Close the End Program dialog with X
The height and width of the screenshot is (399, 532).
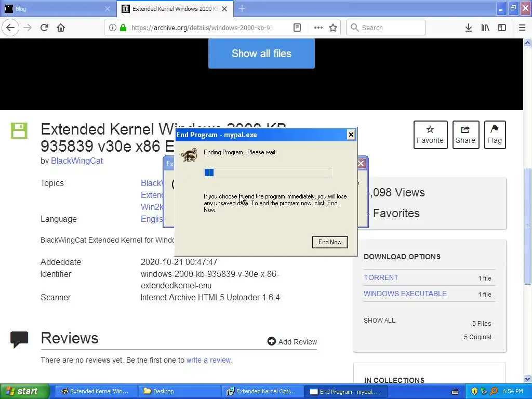(351, 135)
